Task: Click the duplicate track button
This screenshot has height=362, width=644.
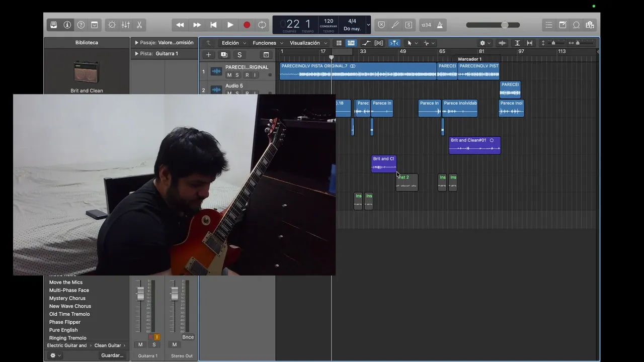Action: 224,55
